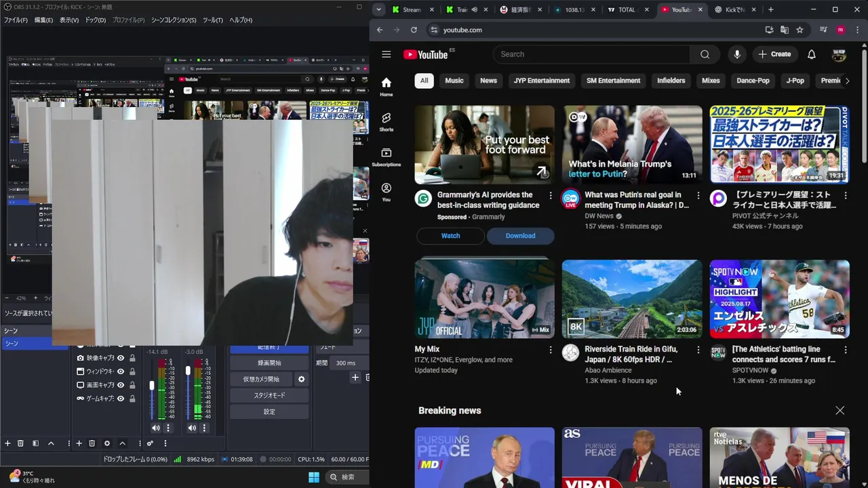868x488 pixels.
Task: Toggle lock on ゲームキャプチャ source
Action: click(x=132, y=399)
